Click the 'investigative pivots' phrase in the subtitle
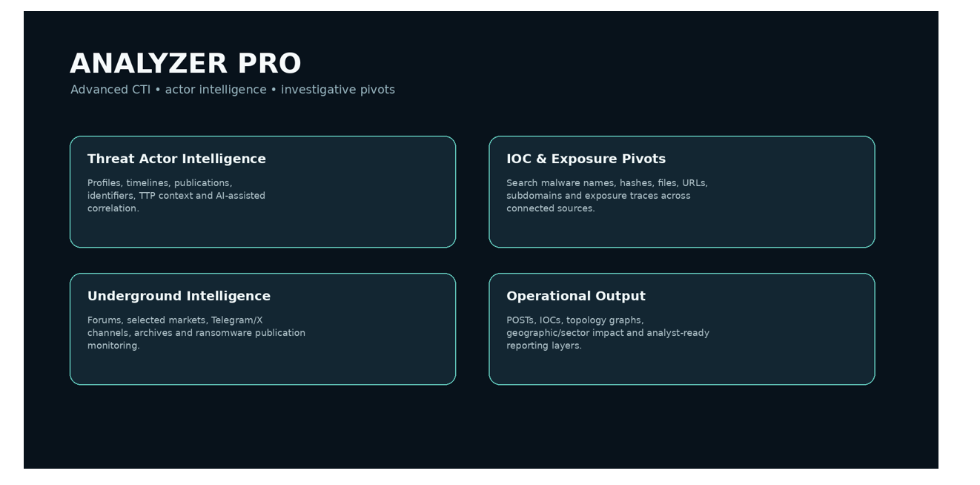This screenshot has height=485, width=980. [338, 90]
